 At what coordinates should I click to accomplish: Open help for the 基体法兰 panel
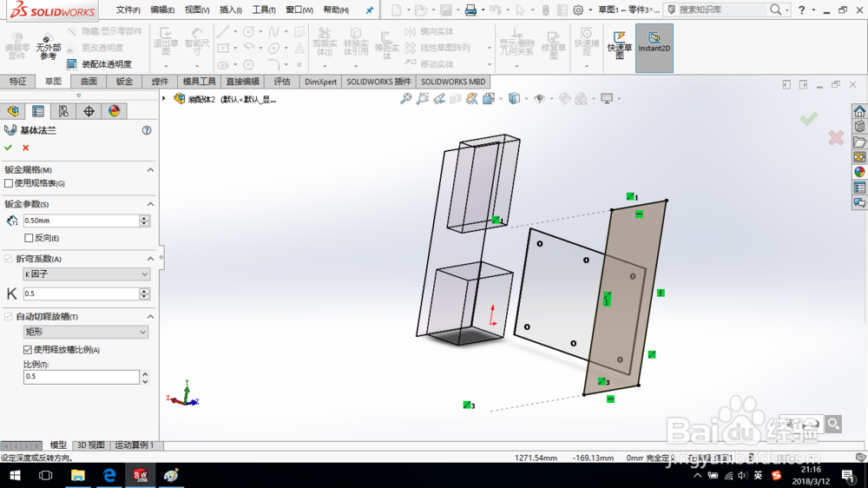point(147,130)
